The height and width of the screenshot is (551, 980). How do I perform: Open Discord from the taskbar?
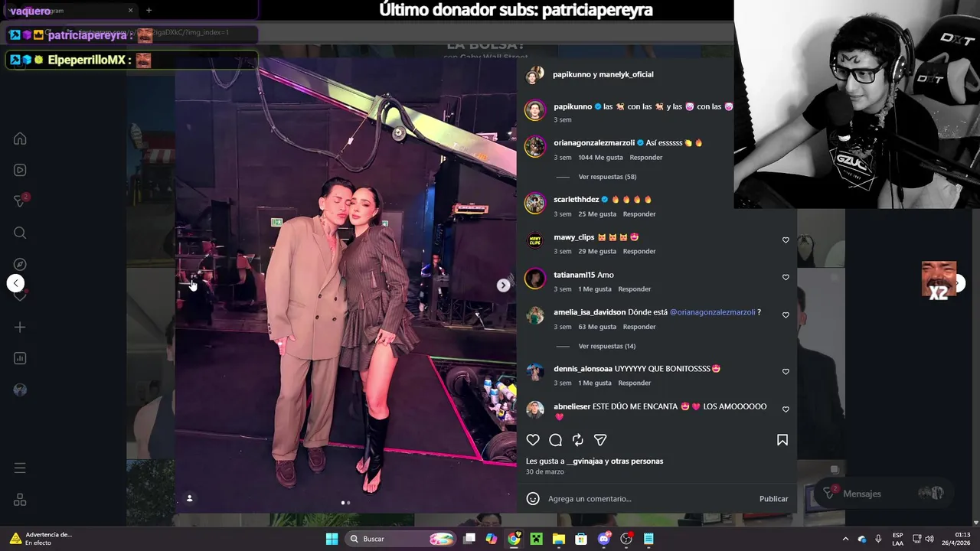coord(604,539)
